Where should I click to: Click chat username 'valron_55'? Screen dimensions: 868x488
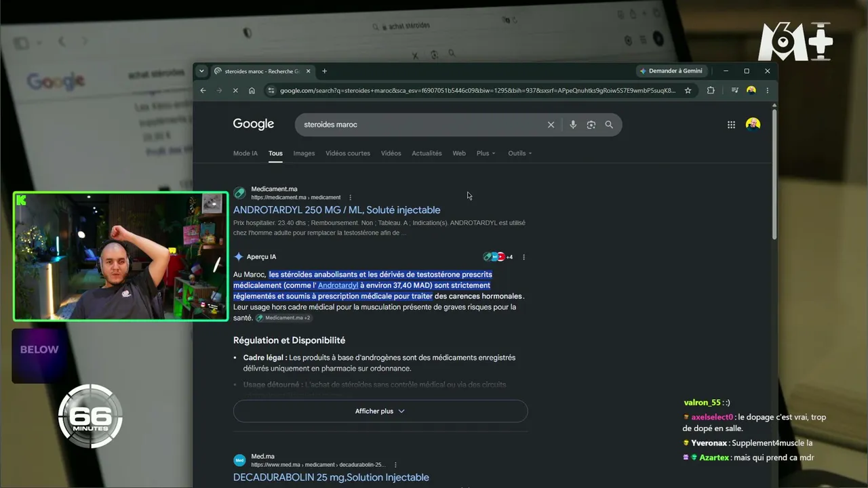[x=702, y=403]
